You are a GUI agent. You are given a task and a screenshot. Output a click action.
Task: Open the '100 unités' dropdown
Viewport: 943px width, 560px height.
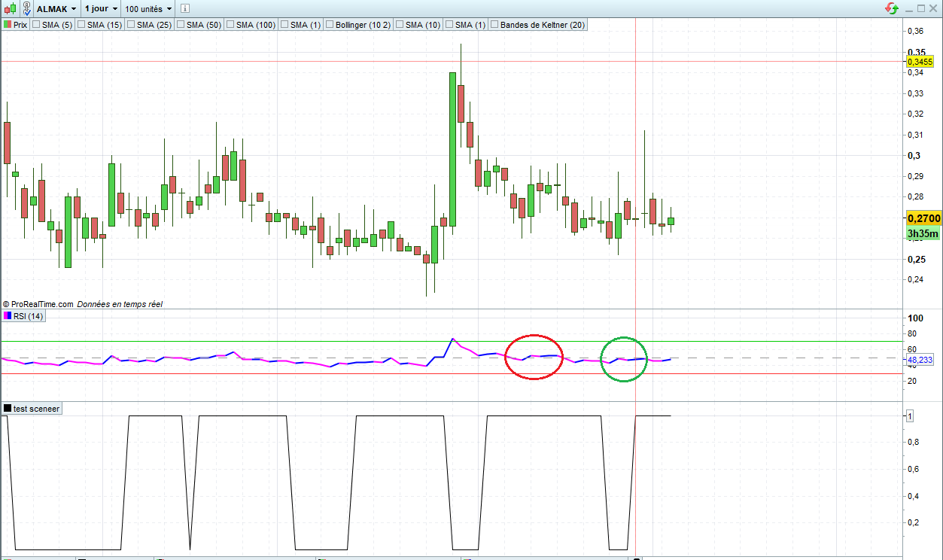click(x=148, y=8)
